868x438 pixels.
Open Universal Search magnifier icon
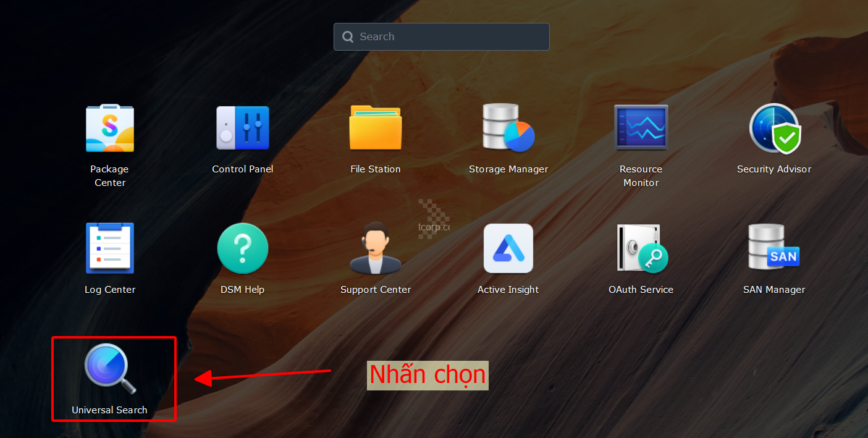(x=110, y=369)
